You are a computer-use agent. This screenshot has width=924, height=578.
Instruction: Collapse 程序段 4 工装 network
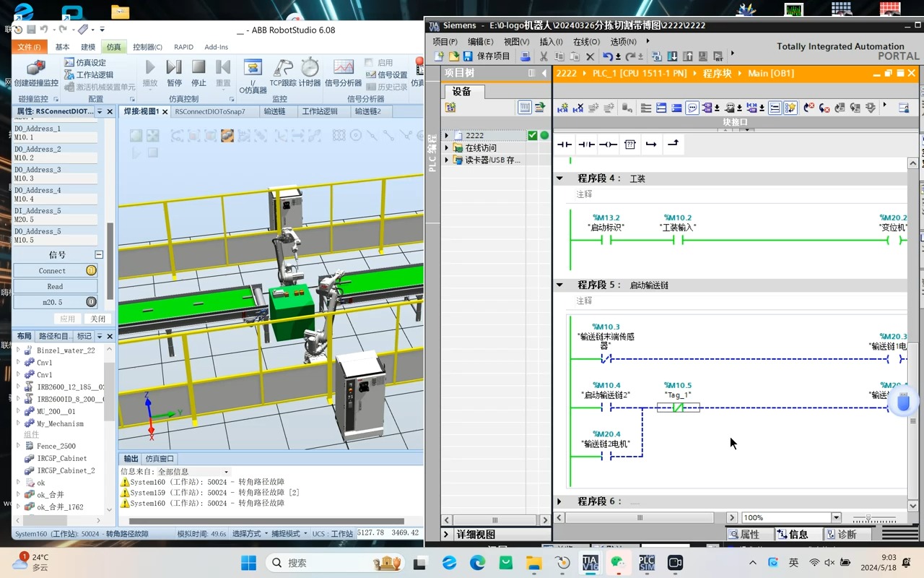(559, 178)
